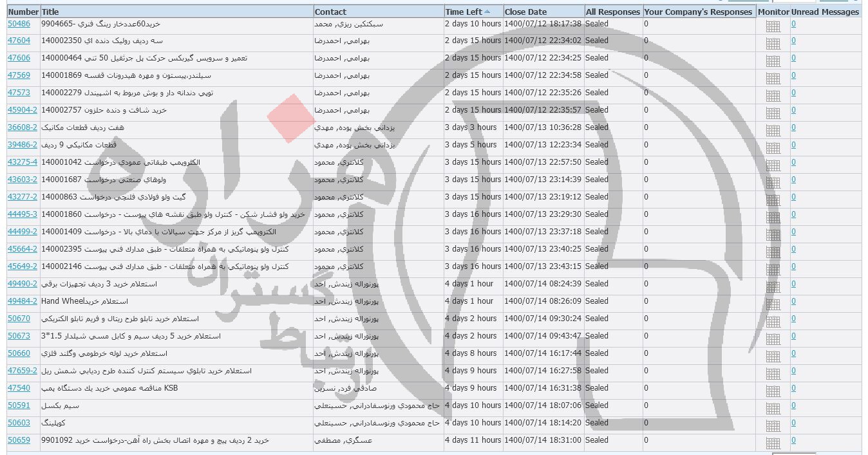Screen dimensions: 868x455
Task: Sort by Title column header
Action: [x=50, y=12]
